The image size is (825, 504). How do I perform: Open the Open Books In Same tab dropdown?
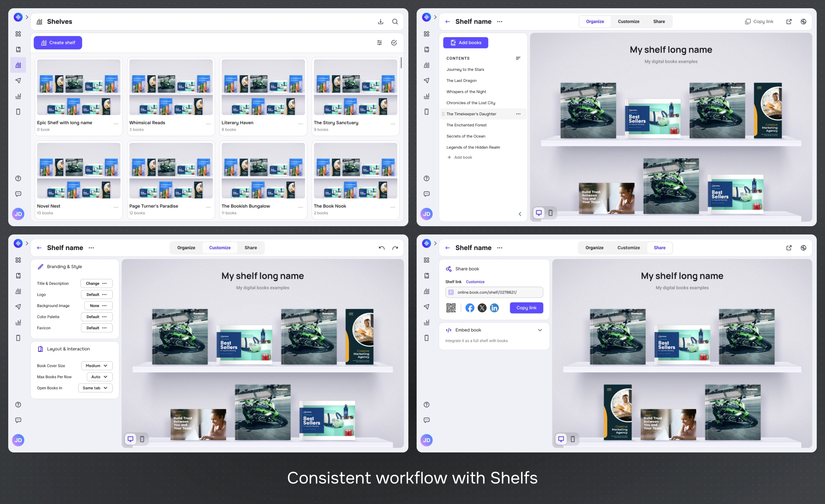(95, 388)
